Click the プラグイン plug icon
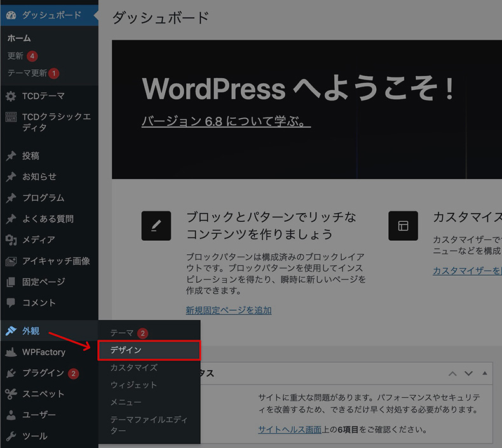This screenshot has height=448, width=502. click(x=11, y=373)
